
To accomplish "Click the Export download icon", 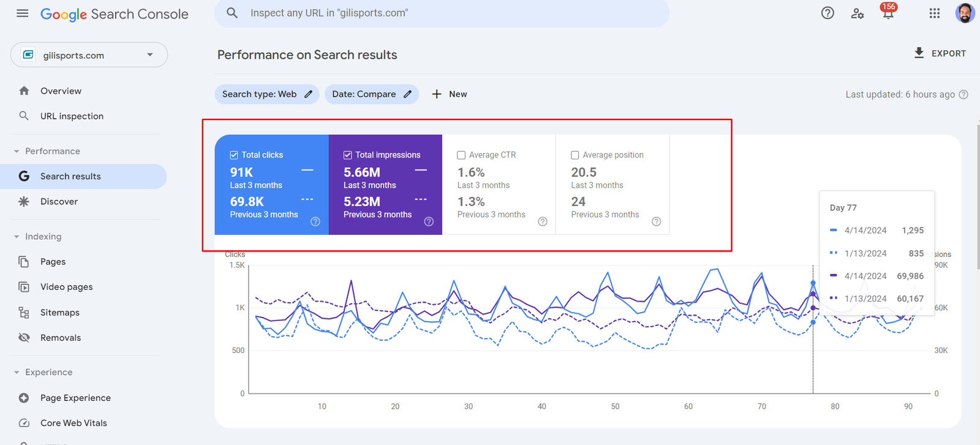I will pyautogui.click(x=919, y=53).
